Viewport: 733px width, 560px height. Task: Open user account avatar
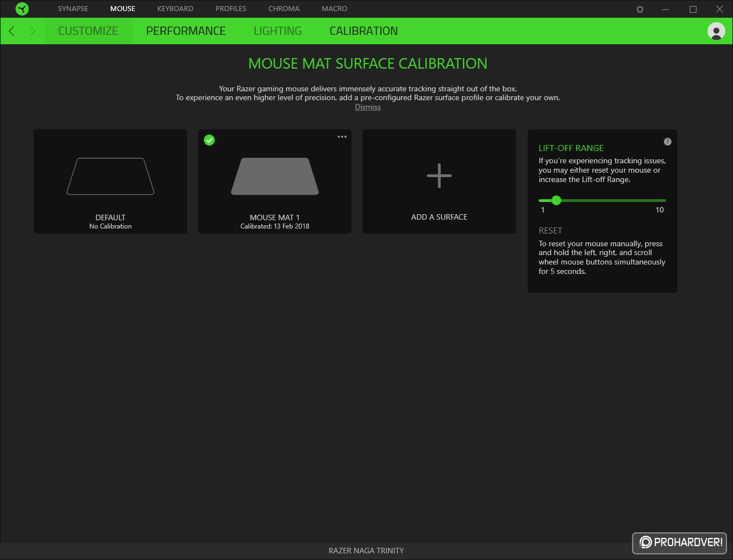pyautogui.click(x=716, y=31)
